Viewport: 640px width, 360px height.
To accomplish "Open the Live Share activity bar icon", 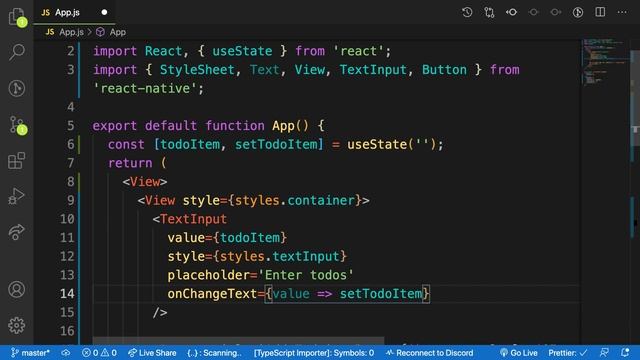I will click(x=17, y=232).
